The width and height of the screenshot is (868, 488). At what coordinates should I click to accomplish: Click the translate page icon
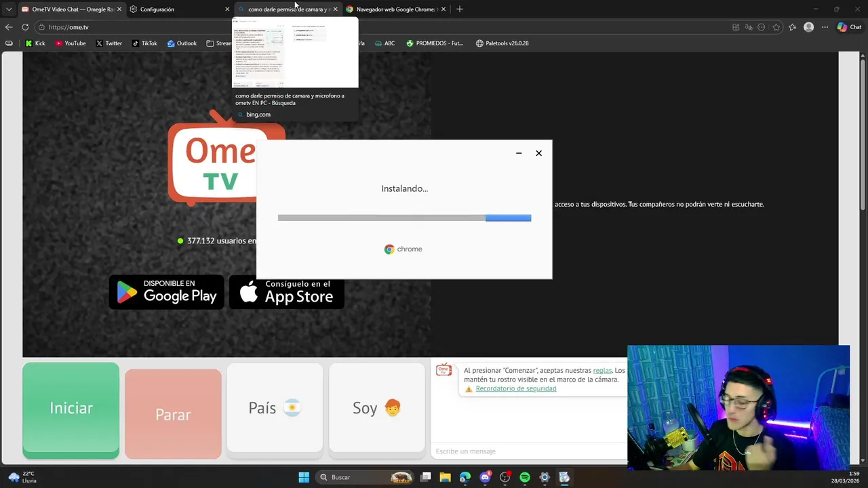coord(749,27)
